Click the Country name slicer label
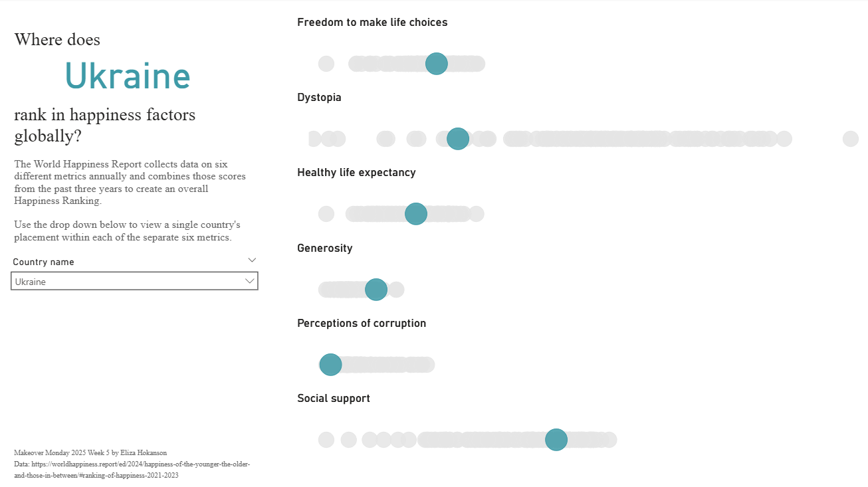Screen dimensions: 868x487 coord(43,262)
